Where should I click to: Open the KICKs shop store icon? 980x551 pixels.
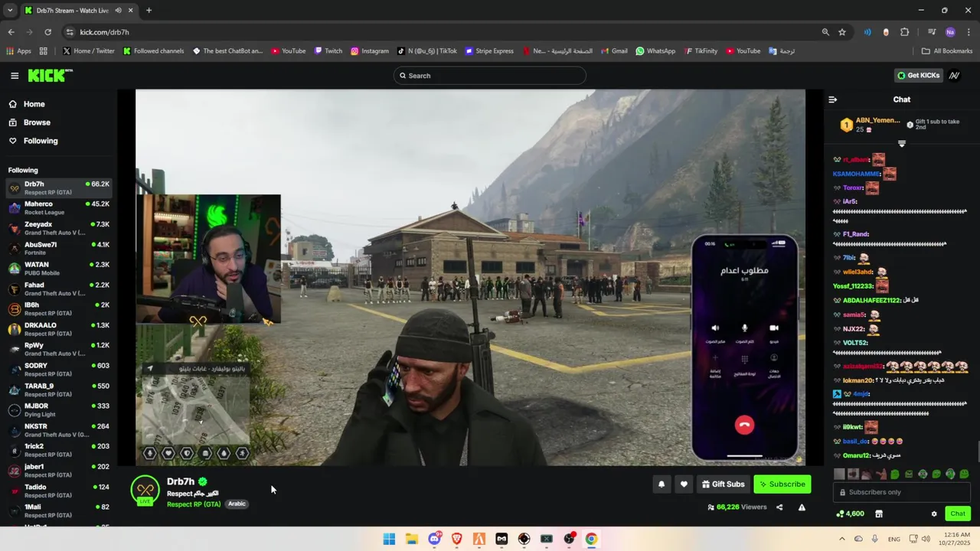tap(879, 514)
